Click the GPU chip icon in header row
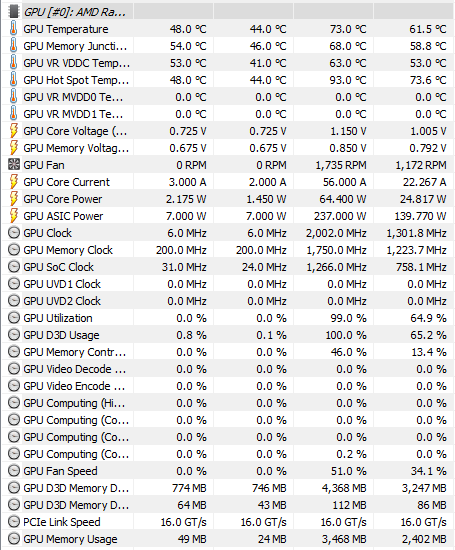Image resolution: width=455 pixels, height=550 pixels. (14, 11)
